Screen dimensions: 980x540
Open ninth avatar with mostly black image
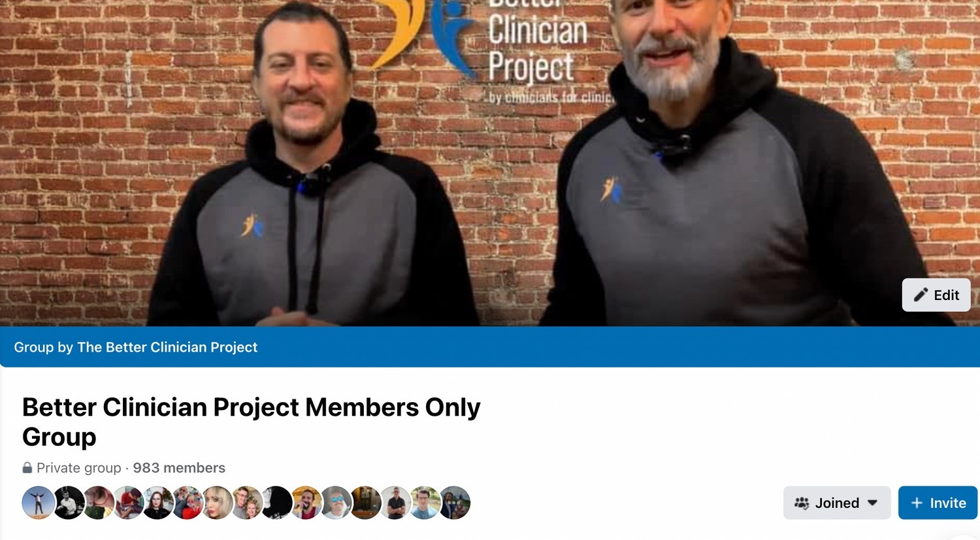(x=277, y=503)
